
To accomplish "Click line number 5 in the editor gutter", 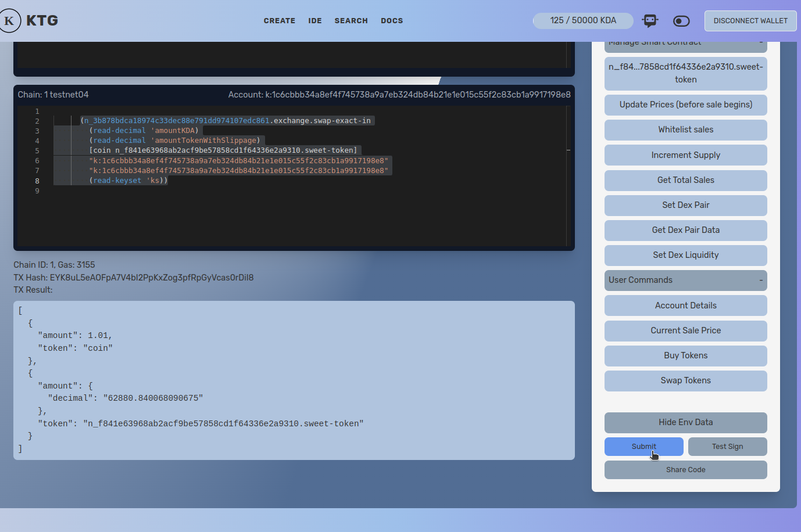I will (37, 150).
